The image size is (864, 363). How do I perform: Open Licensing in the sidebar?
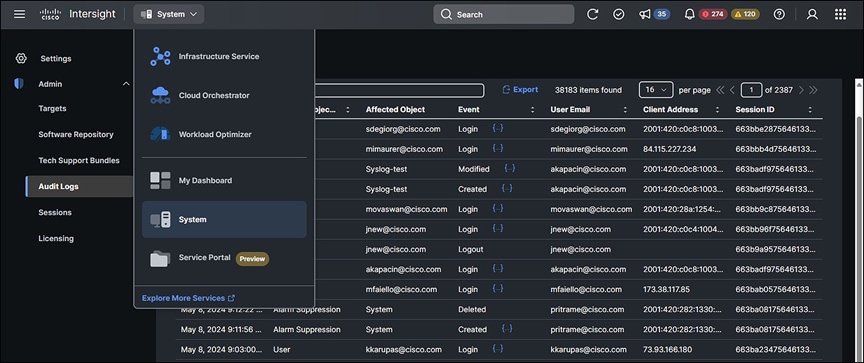(x=56, y=239)
